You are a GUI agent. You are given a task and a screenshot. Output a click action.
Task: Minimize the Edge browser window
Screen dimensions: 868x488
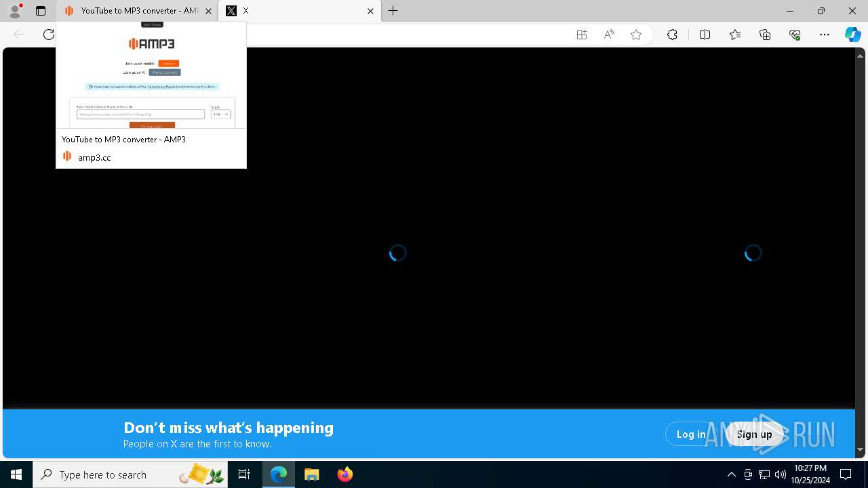790,11
